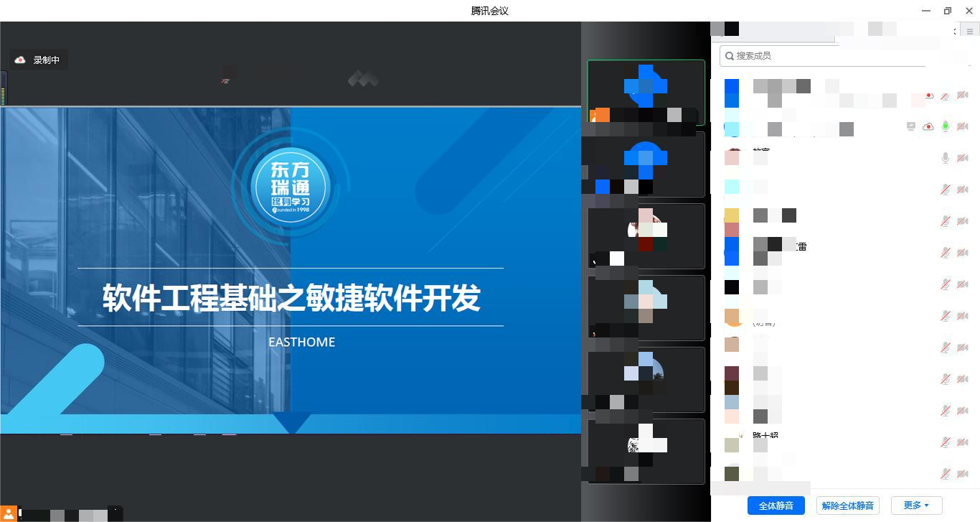980x522 pixels.
Task: Click the orange user icon at bottom left
Action: (x=8, y=513)
